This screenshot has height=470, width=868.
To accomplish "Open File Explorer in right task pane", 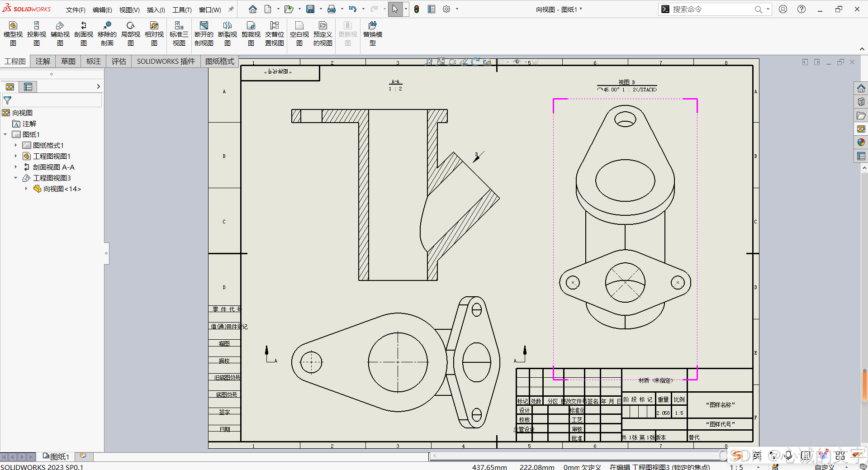I will [861, 115].
